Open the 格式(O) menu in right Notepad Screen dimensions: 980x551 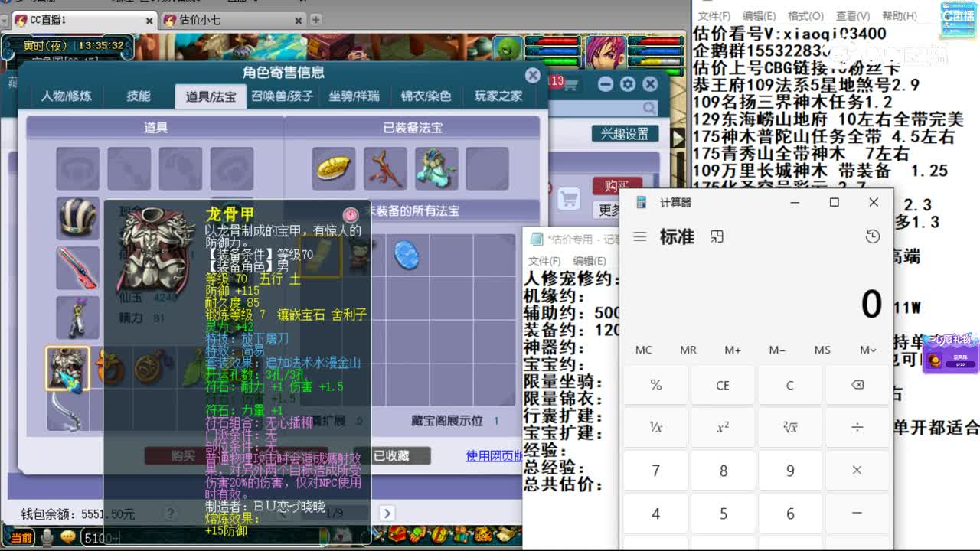coord(805,15)
